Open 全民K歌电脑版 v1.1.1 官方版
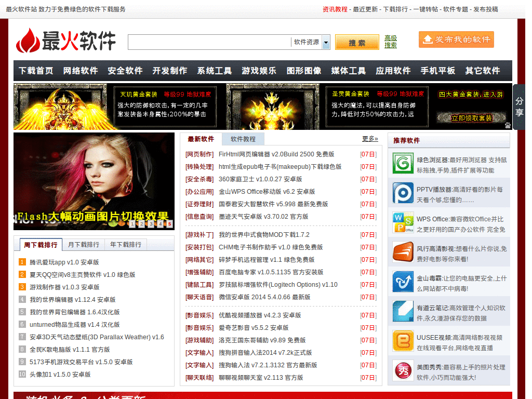532x399 pixels. pos(70,350)
